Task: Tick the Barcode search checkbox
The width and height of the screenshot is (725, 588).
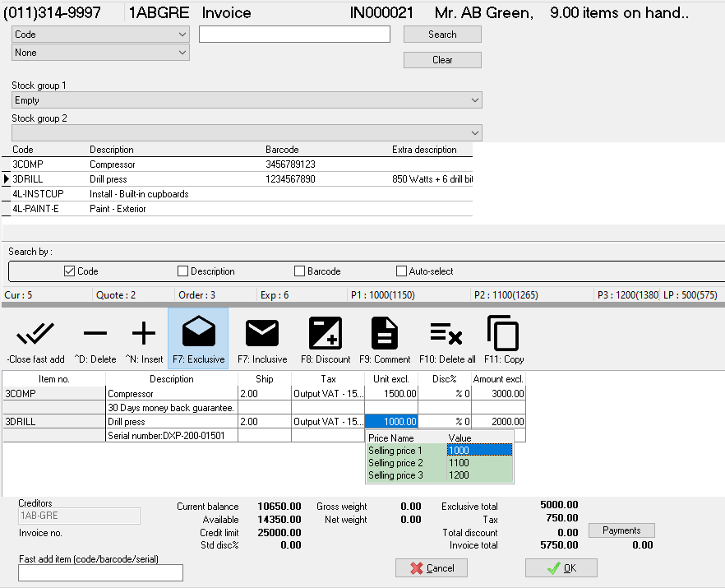Action: point(299,271)
